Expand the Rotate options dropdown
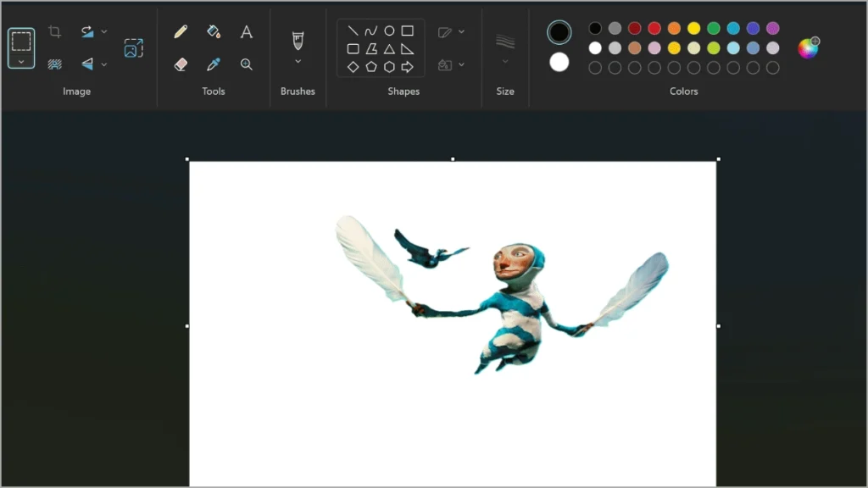This screenshot has width=868, height=488. coord(104,31)
